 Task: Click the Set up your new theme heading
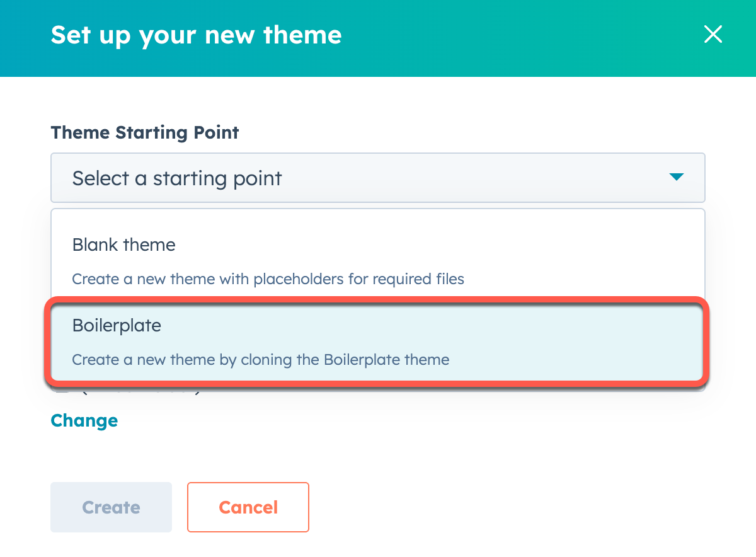[196, 35]
